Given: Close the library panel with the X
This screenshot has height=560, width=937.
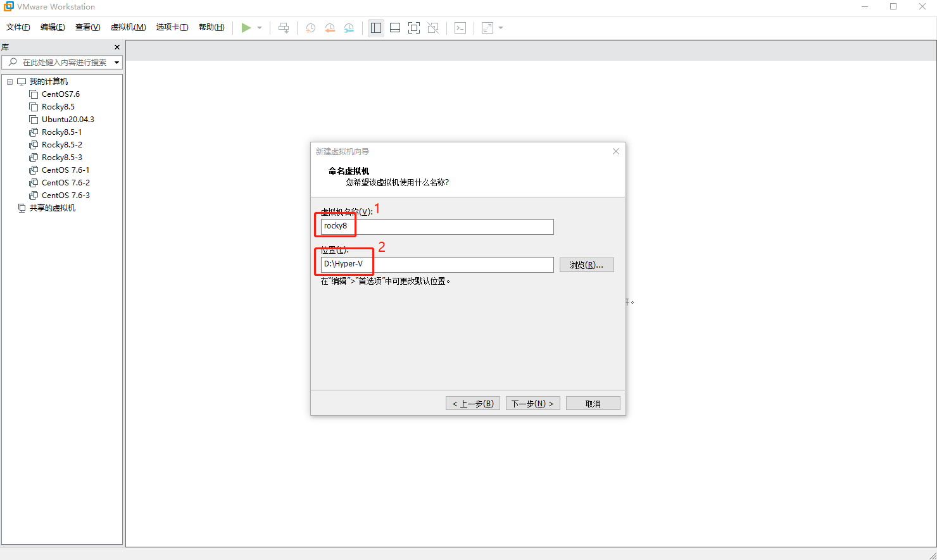Looking at the screenshot, I should pos(117,47).
